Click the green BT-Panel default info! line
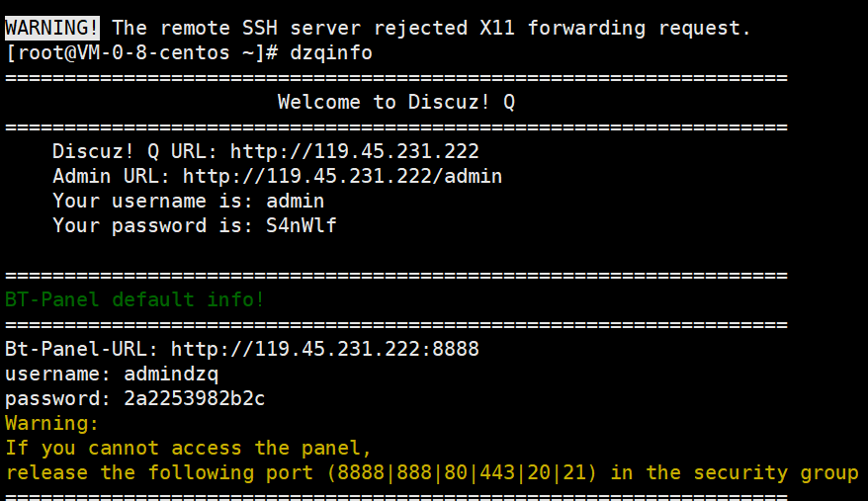868x501 pixels. coord(134,299)
